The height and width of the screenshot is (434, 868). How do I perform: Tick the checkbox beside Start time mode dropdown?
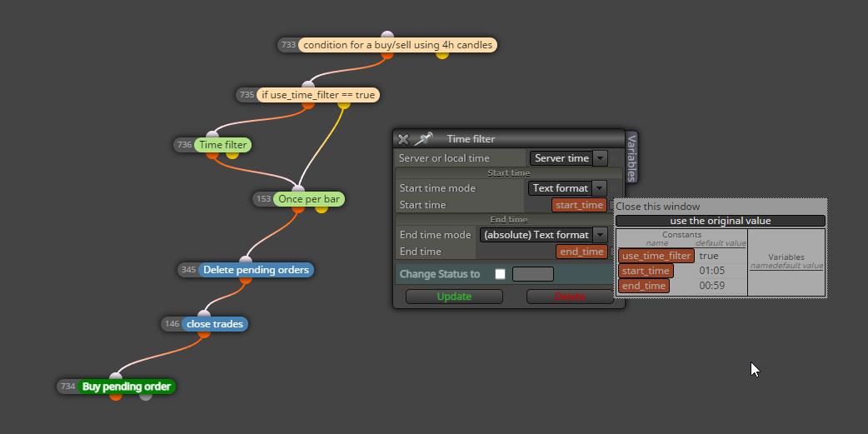[x=614, y=188]
